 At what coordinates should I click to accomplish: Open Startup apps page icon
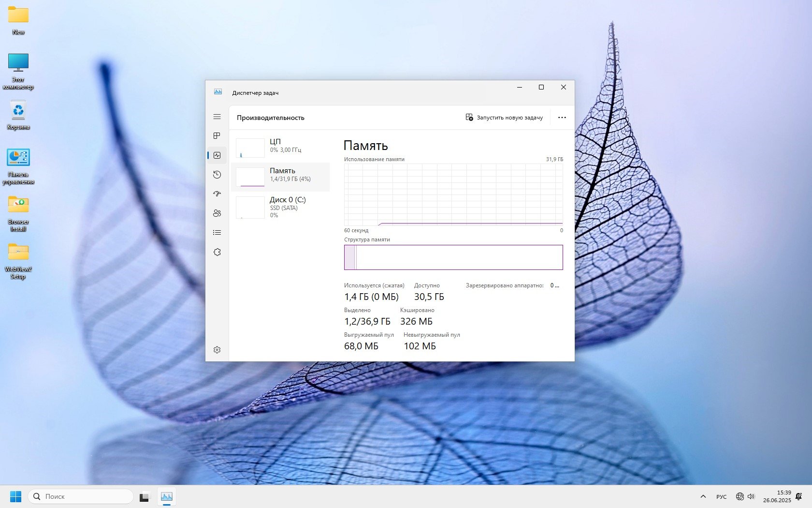pos(217,194)
